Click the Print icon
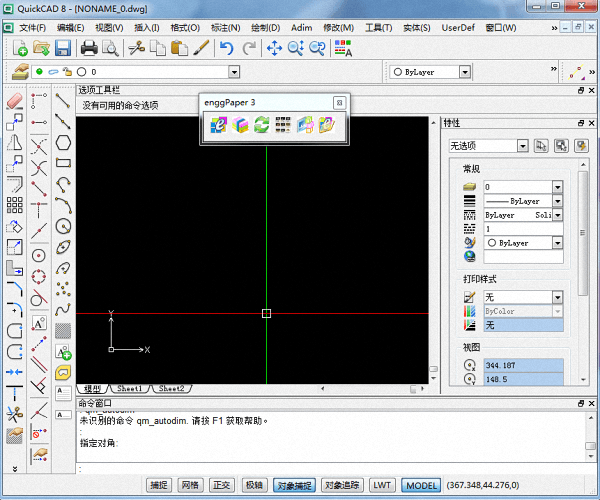The image size is (600, 500). [89, 48]
